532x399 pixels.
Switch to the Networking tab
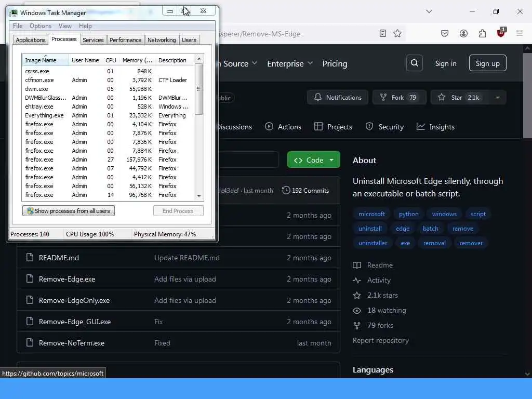162,40
